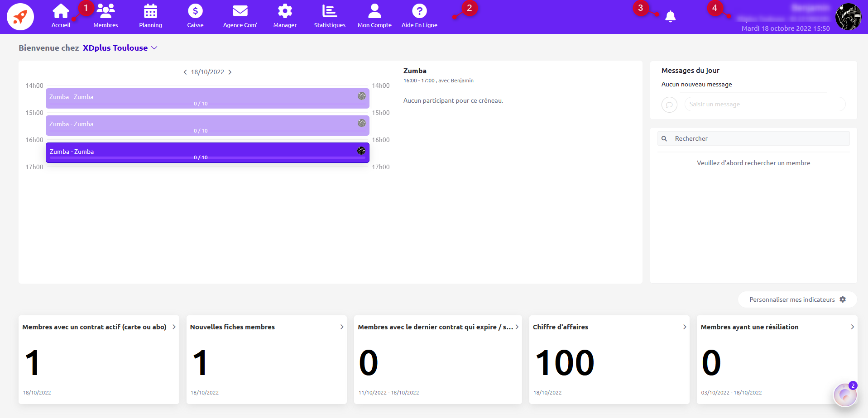Go to previous day in planning
The width and height of the screenshot is (868, 418).
pos(185,72)
